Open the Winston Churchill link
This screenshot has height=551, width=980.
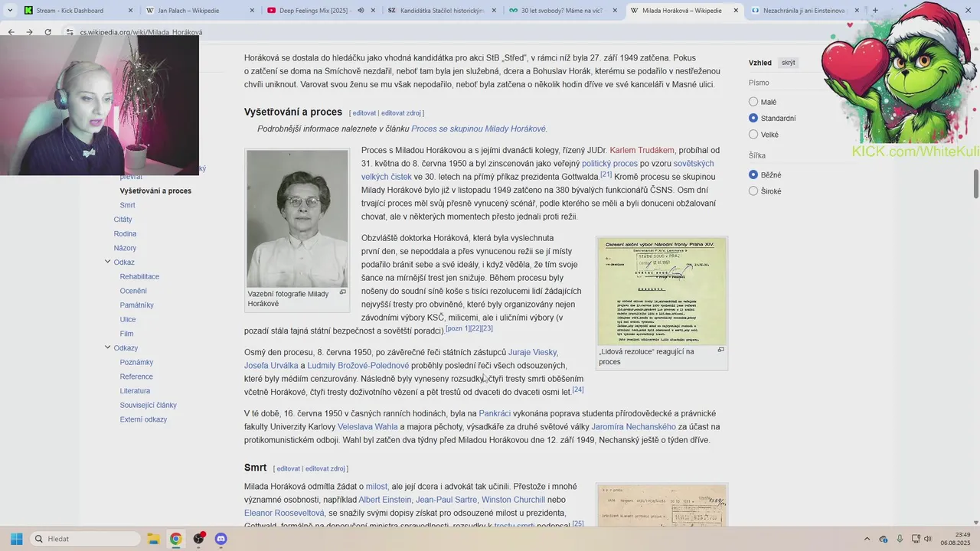[x=513, y=500]
